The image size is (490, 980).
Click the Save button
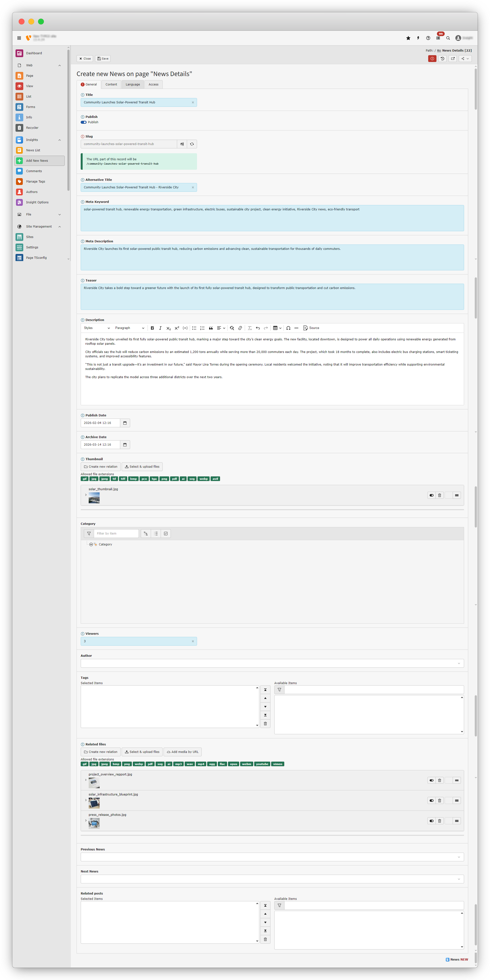103,59
